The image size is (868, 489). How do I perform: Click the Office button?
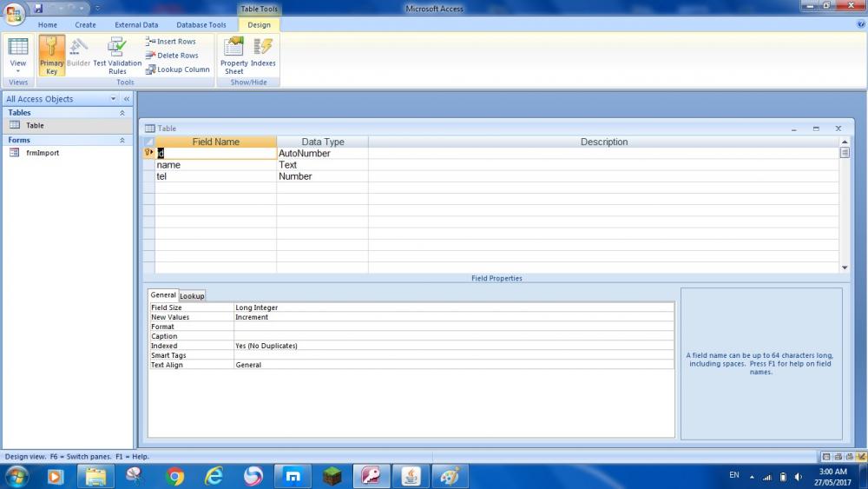click(14, 13)
